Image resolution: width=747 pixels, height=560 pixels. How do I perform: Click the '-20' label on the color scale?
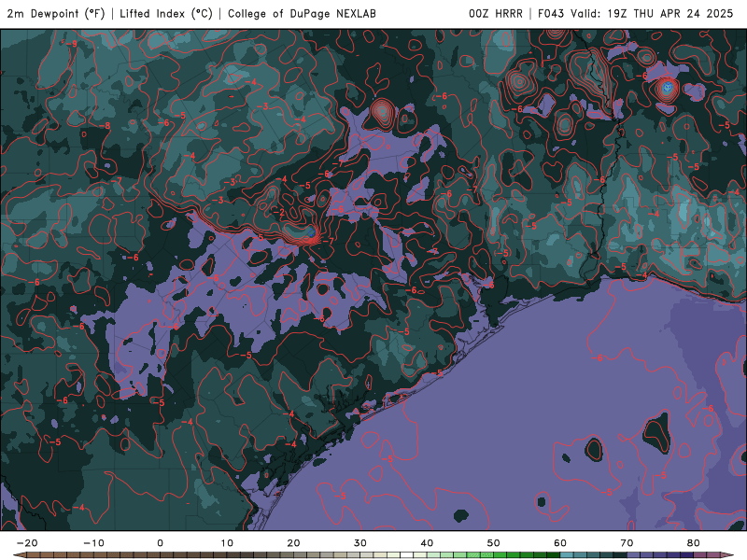pyautogui.click(x=27, y=543)
